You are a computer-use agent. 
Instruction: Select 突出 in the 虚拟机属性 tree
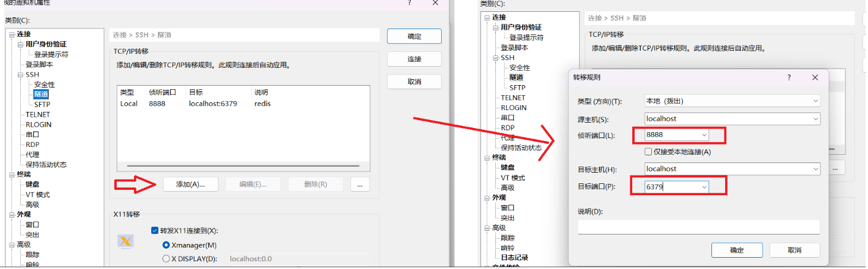point(32,234)
